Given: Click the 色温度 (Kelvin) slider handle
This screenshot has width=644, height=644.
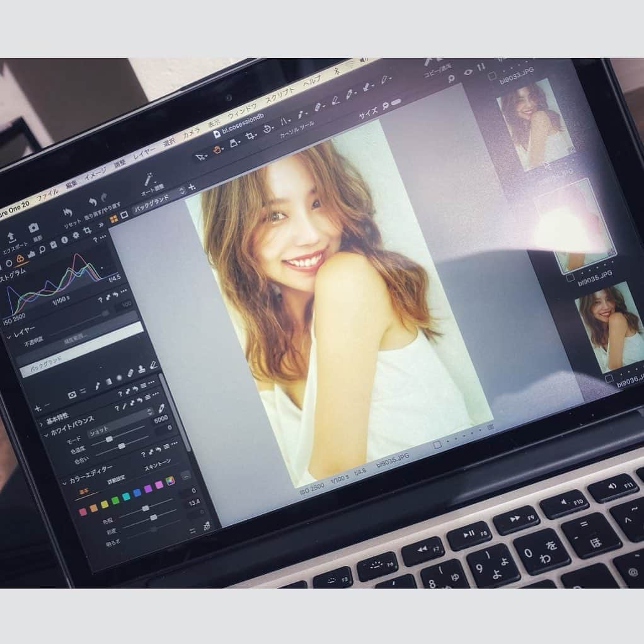Looking at the screenshot, I should 109,439.
